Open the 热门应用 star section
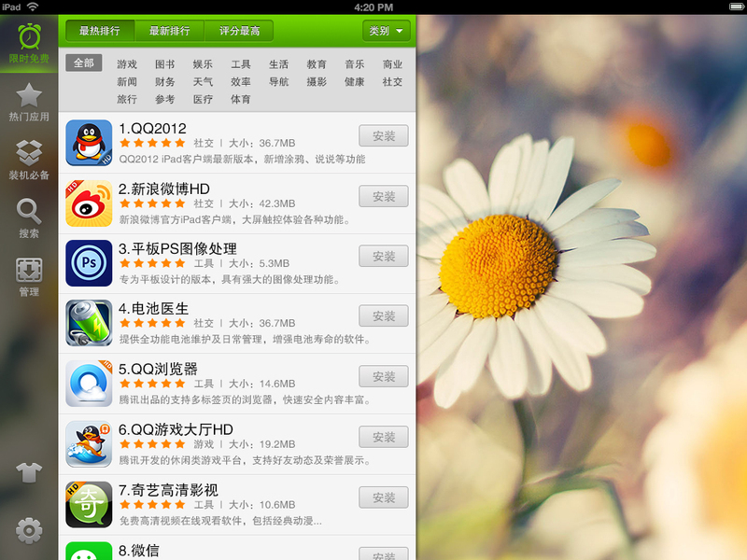The image size is (747, 560). (29, 102)
